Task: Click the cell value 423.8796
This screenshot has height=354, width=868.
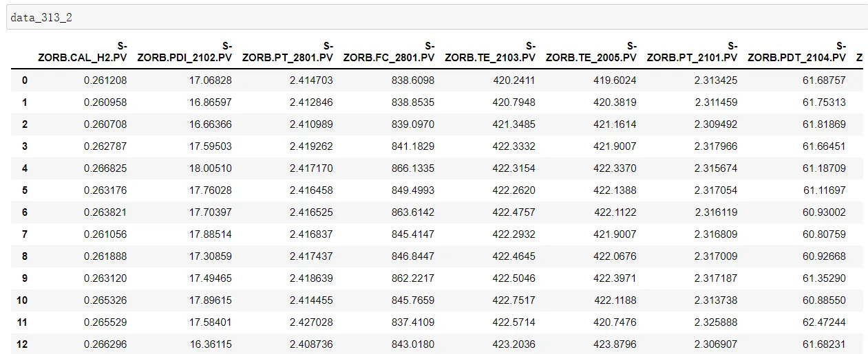Action: [615, 344]
